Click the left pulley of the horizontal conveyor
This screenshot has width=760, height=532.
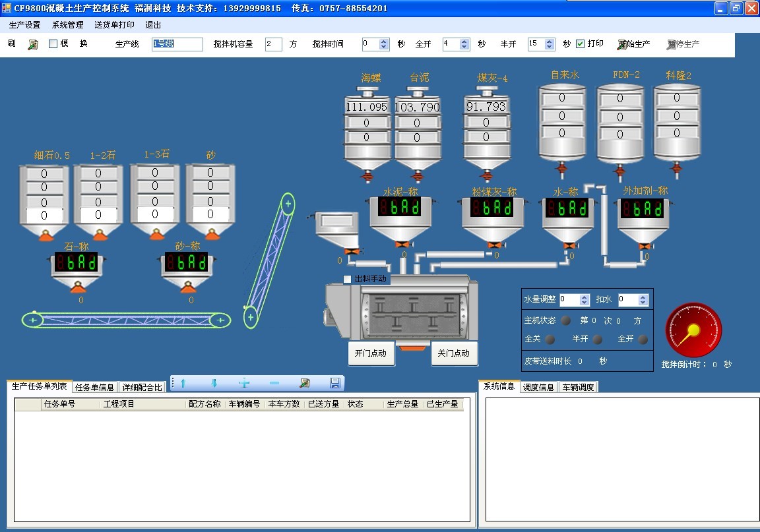pyautogui.click(x=33, y=320)
